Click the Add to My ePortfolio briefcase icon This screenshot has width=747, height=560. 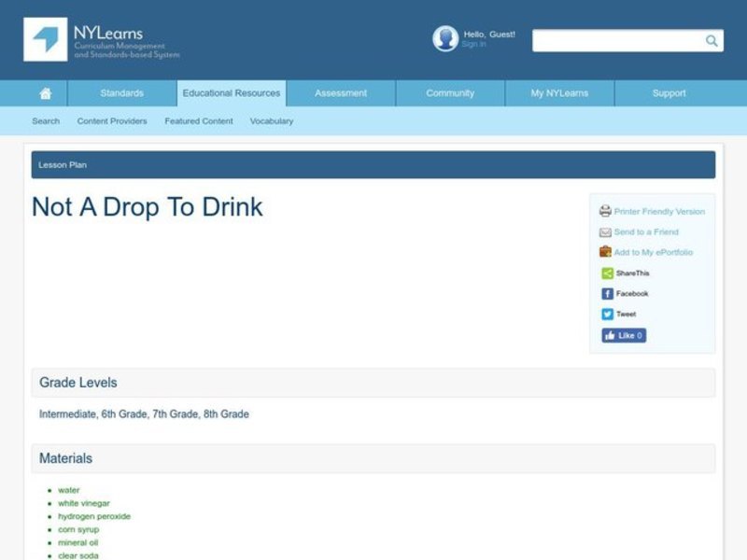[606, 252]
